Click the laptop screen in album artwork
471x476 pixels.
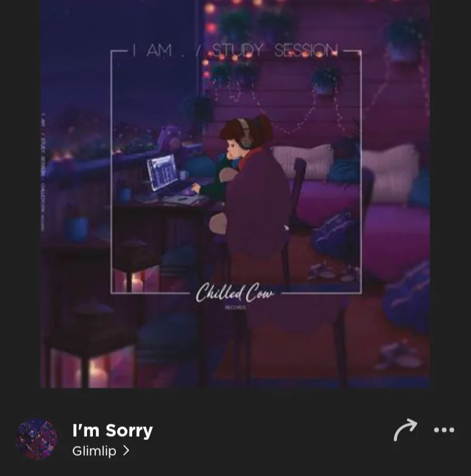pos(162,172)
